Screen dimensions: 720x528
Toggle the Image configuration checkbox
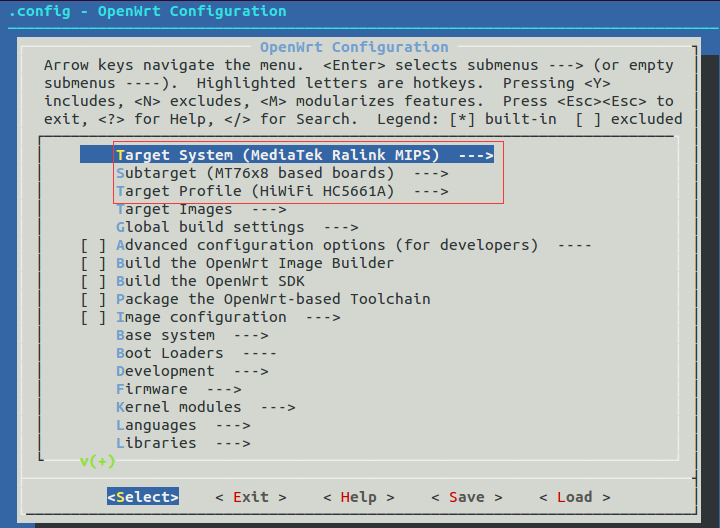pos(93,317)
